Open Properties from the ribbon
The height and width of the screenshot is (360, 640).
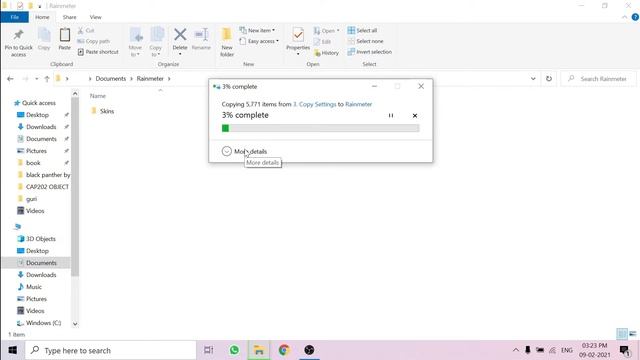pos(298,42)
